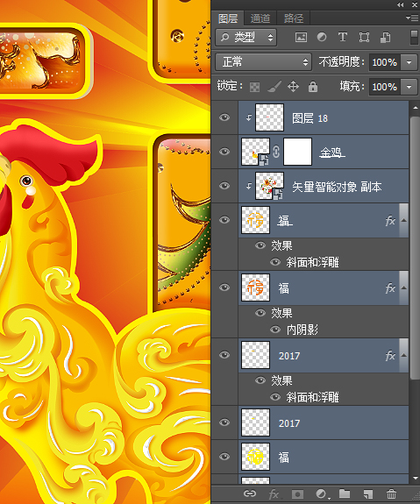Delete layer trash icon

[391, 493]
